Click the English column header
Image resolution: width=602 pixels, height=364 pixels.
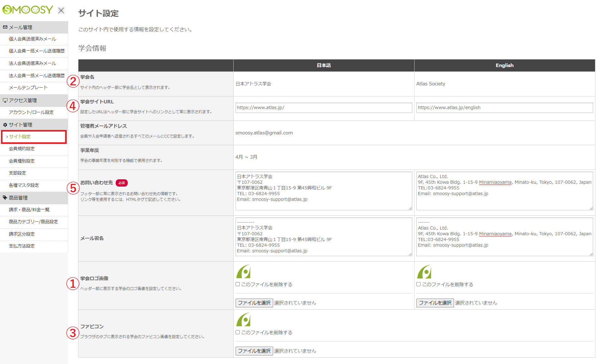click(505, 65)
